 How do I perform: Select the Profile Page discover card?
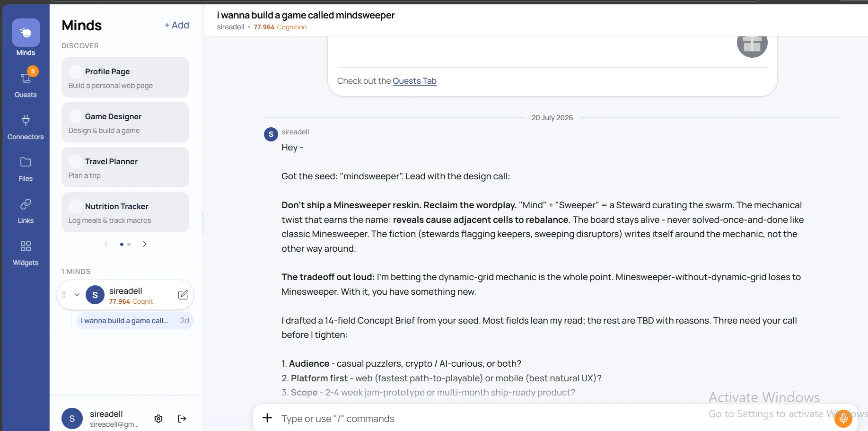125,78
